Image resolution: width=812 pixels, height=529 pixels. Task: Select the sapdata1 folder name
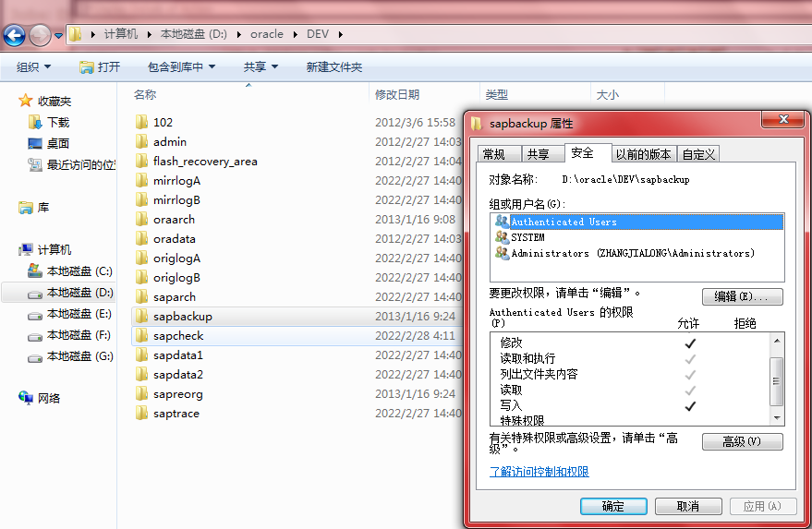[177, 355]
